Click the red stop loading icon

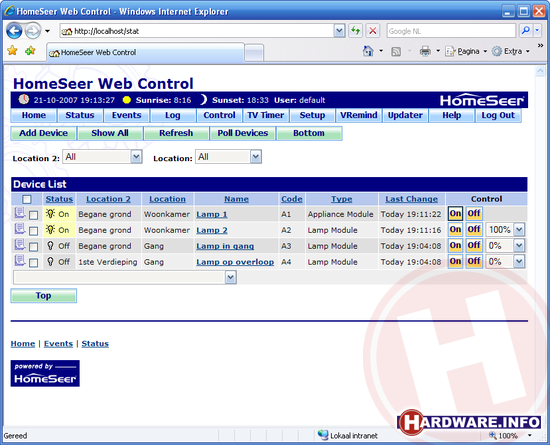tap(373, 31)
